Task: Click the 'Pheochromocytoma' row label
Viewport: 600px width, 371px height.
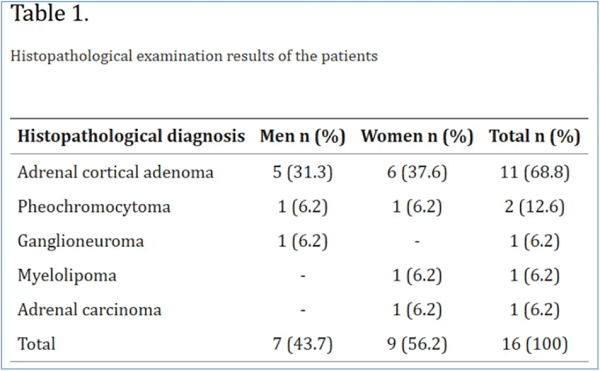Action: point(94,207)
